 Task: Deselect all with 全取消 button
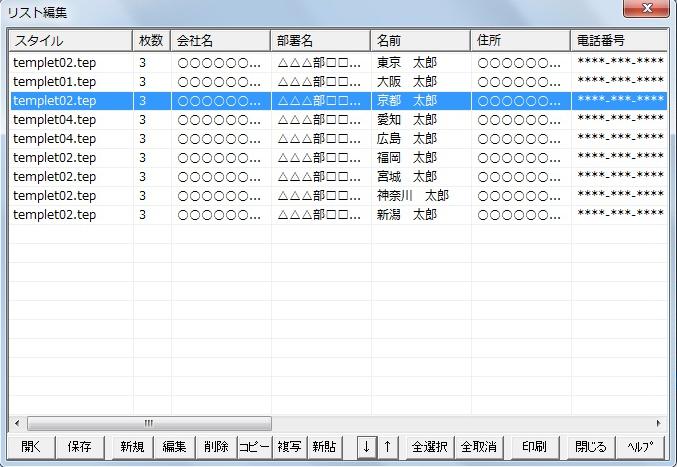tap(478, 447)
